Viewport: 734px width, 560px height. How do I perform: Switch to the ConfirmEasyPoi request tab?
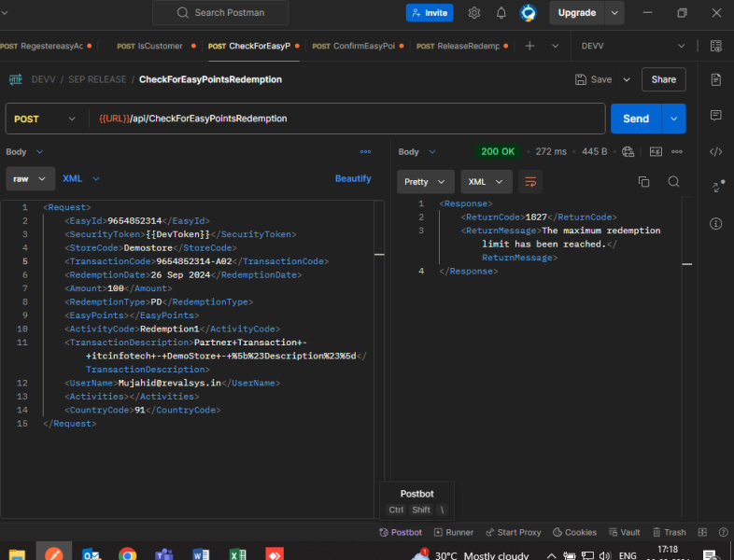pyautogui.click(x=359, y=46)
